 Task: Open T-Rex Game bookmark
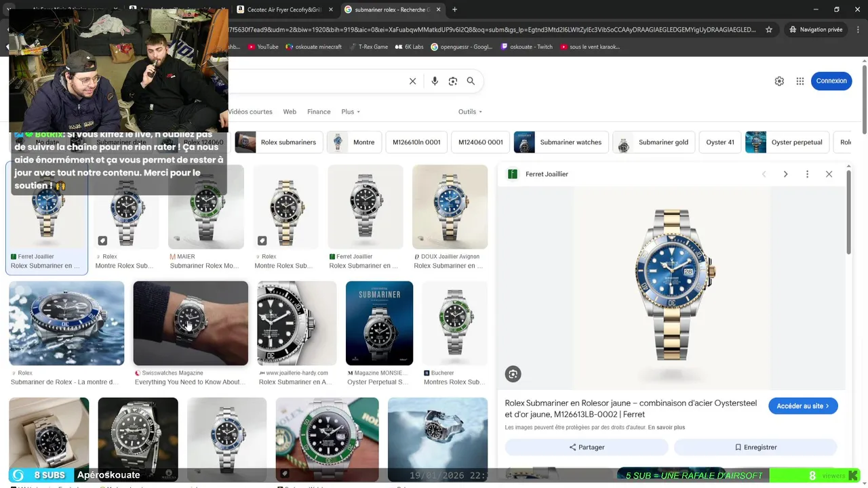[x=368, y=47]
